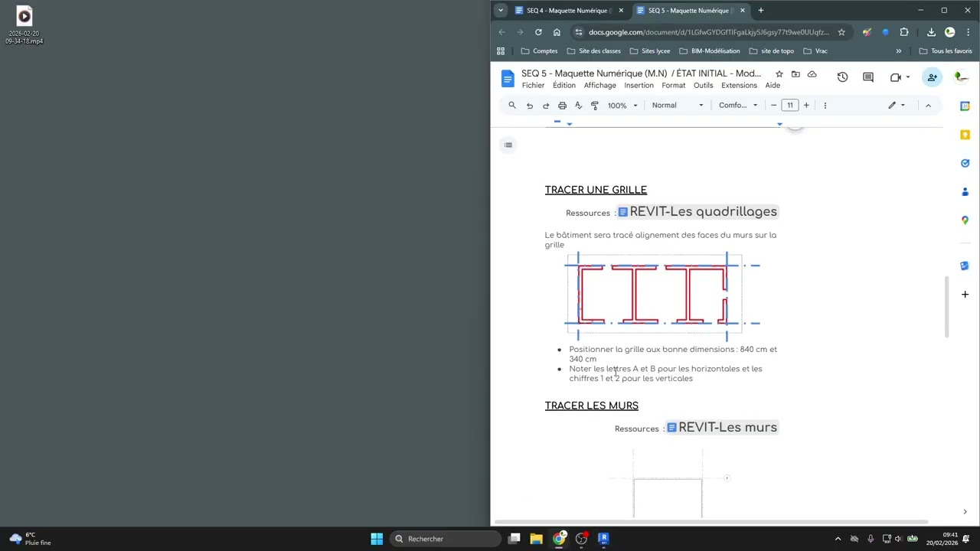
Task: Open the Comfortaa font dropdown
Action: 738,106
